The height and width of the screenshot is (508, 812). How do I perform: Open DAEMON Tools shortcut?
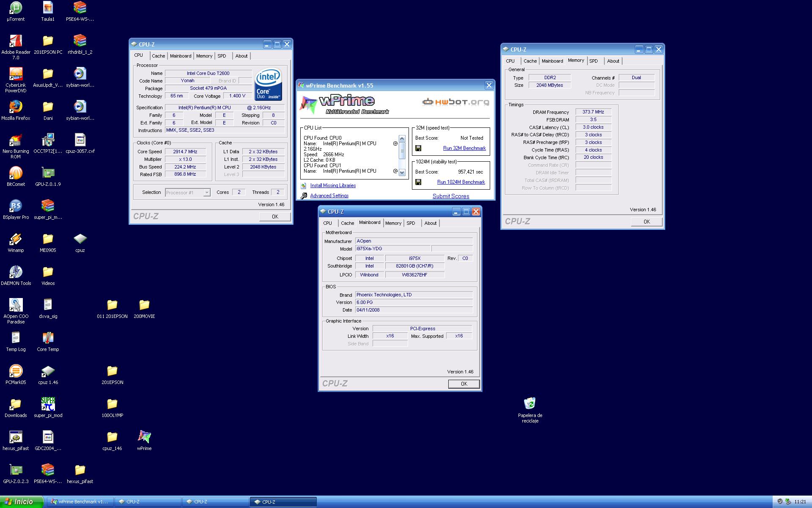tap(16, 276)
